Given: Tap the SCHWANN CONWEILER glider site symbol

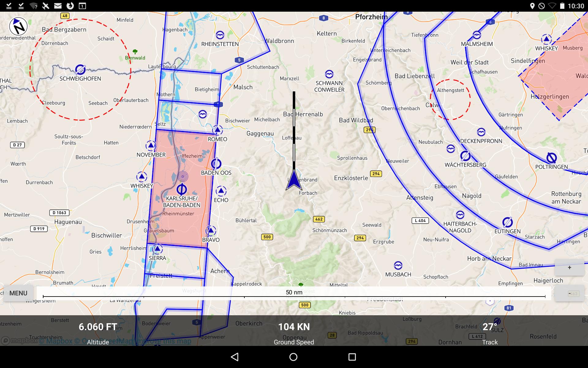Looking at the screenshot, I should click(329, 74).
